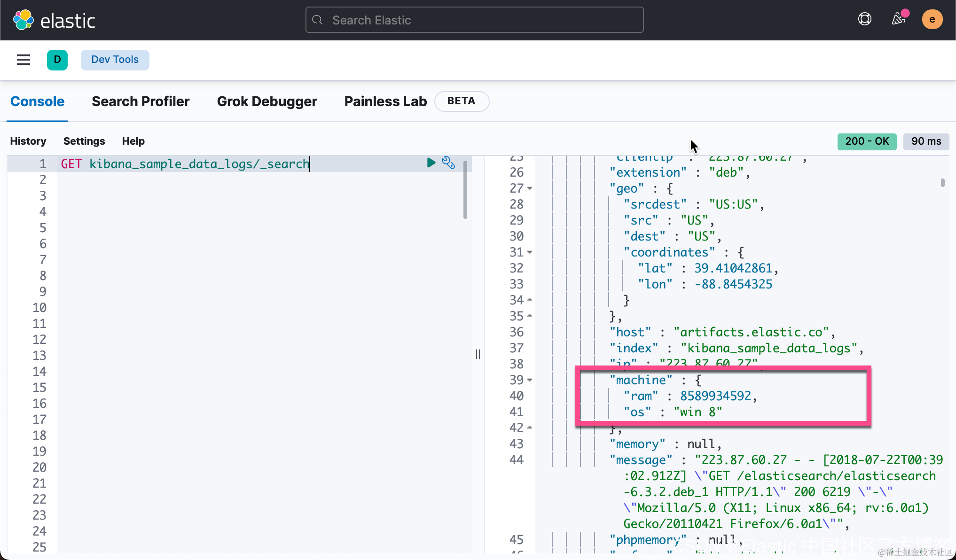The height and width of the screenshot is (560, 956).
Task: Grab the editor pane resize divider
Action: (478, 354)
